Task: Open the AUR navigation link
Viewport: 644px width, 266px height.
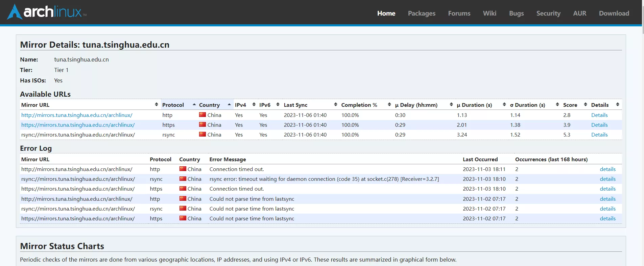Action: click(579, 14)
